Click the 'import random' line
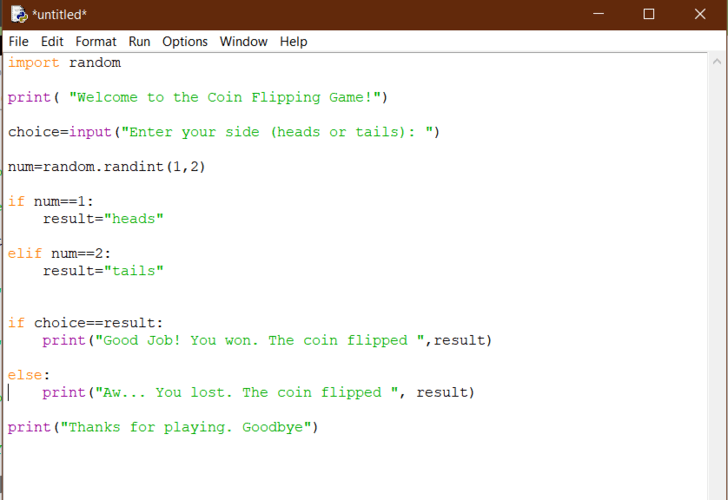The width and height of the screenshot is (728, 500). click(64, 63)
